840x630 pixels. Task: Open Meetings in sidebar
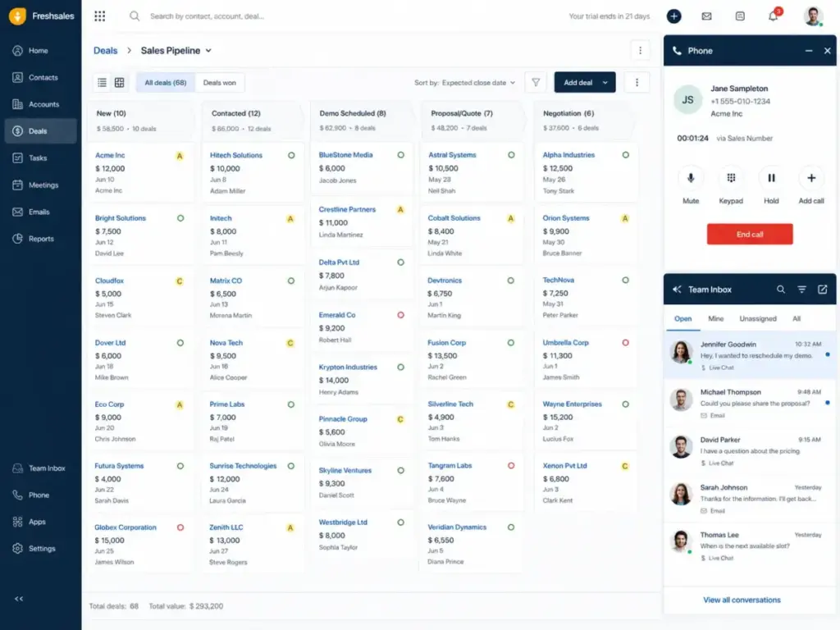[40, 185]
